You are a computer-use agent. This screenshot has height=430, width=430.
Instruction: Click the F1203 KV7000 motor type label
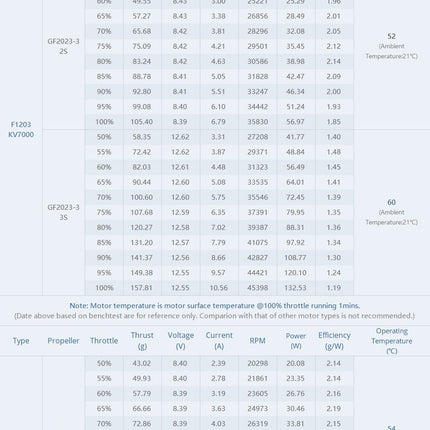(21, 129)
